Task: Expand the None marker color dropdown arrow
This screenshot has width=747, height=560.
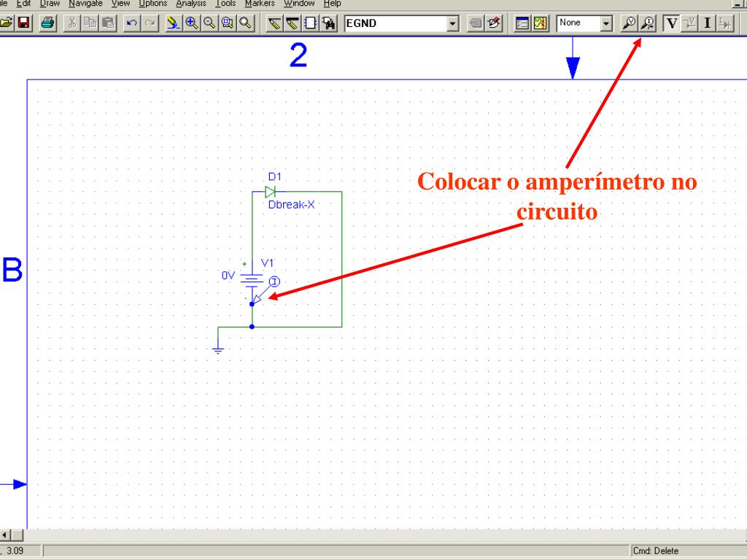Action: (x=606, y=23)
